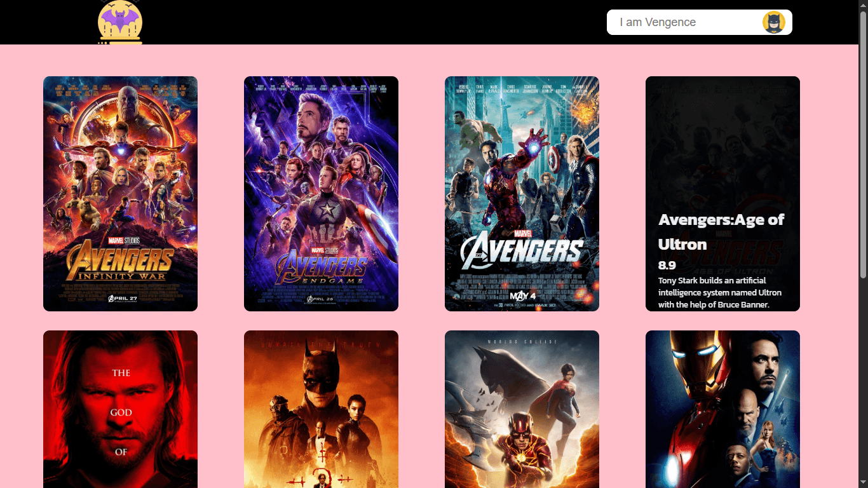Click the 8.9 rating value
868x488 pixels.
(x=667, y=266)
